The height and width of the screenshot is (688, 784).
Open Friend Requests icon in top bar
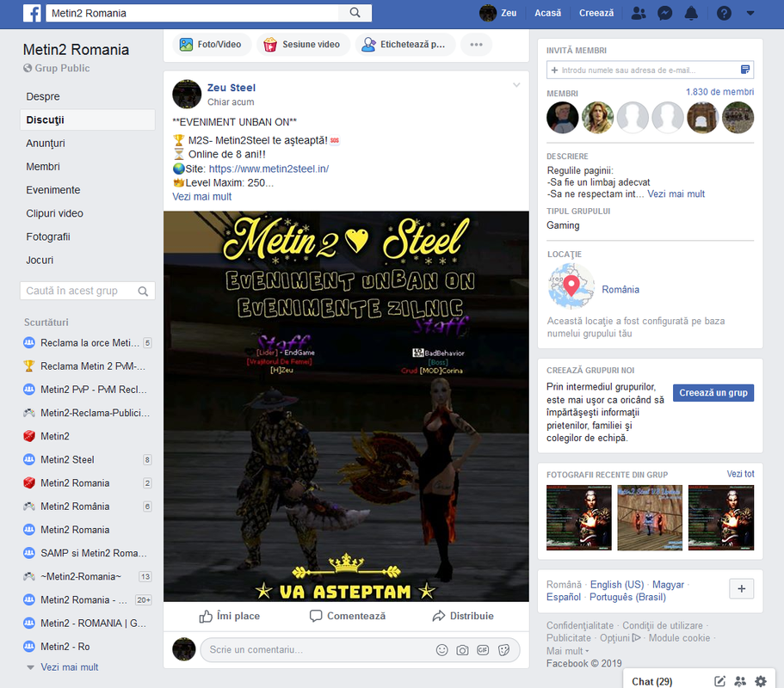coord(638,13)
